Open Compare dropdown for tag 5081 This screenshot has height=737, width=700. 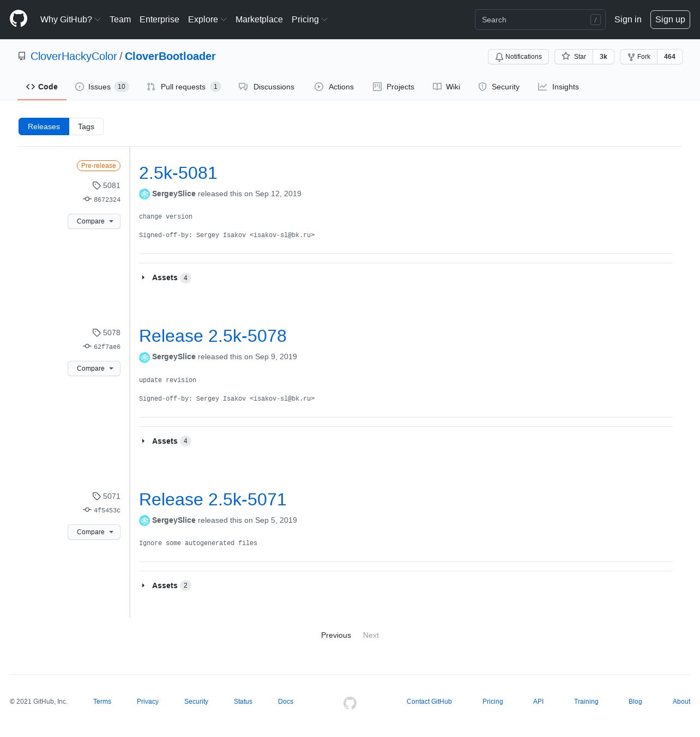[94, 221]
